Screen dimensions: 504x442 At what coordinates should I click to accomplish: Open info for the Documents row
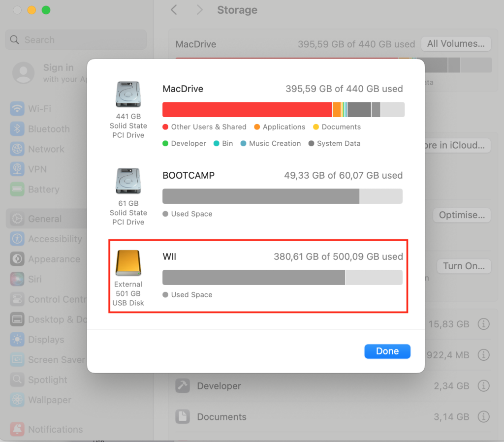click(483, 416)
